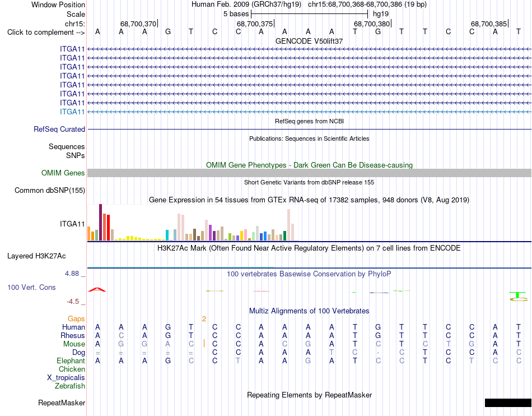Click the chr15:68,700,368-68,700,386 position text
Viewport: 532px width, 416px height.
tap(355, 4)
